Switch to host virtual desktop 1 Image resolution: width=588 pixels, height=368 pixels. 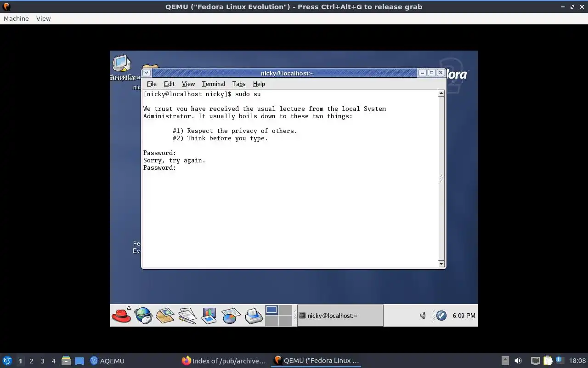point(20,361)
